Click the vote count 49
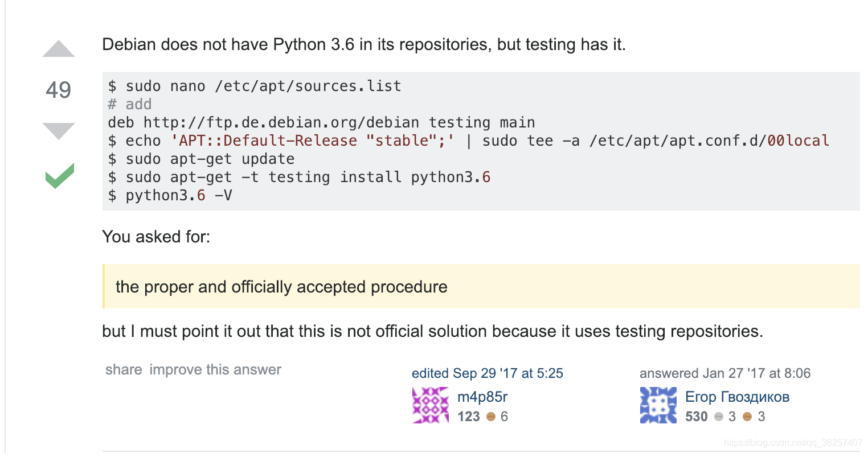The height and width of the screenshot is (453, 868). pyautogui.click(x=59, y=90)
